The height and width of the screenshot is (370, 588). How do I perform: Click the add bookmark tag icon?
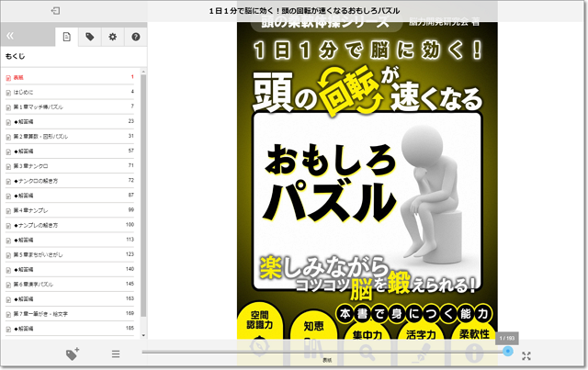coord(73,354)
